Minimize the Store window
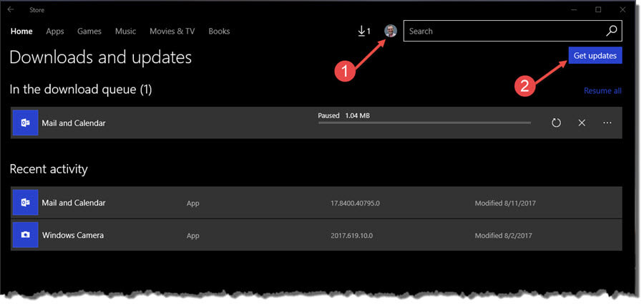The width and height of the screenshot is (644, 306). point(574,9)
